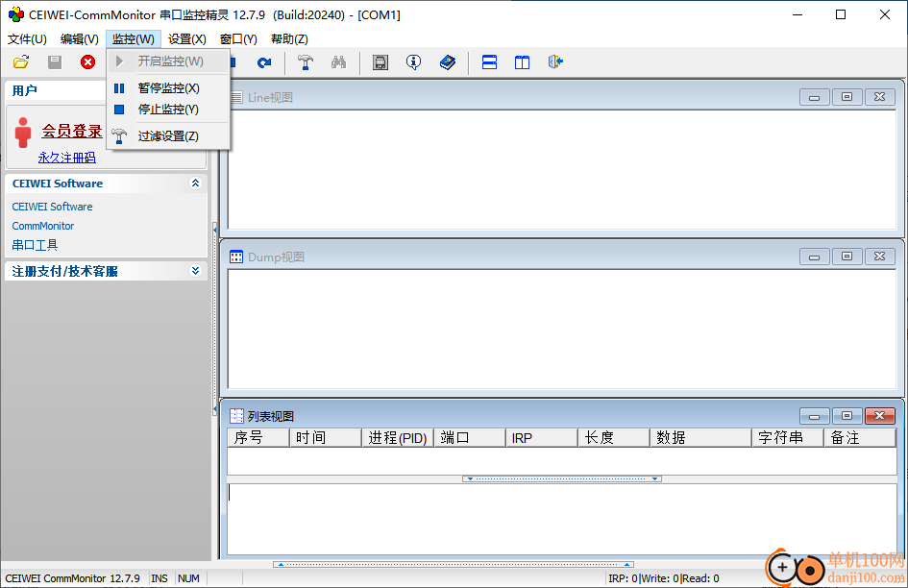Click the 列表视图 window icon
This screenshot has height=588, width=908.
236,416
